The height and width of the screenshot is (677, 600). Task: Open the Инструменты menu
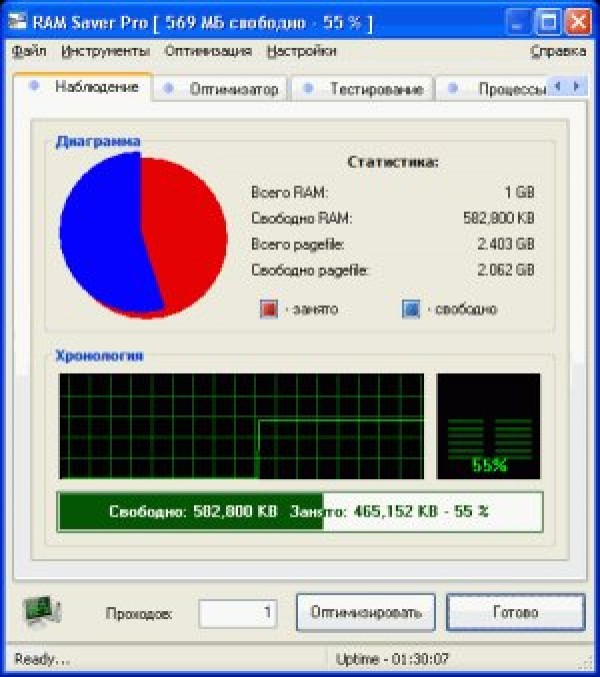106,51
